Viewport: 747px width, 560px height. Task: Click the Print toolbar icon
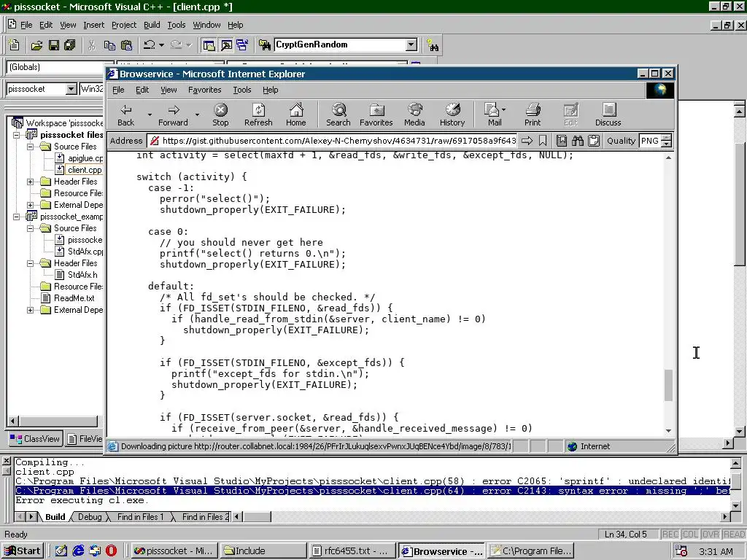(x=533, y=114)
